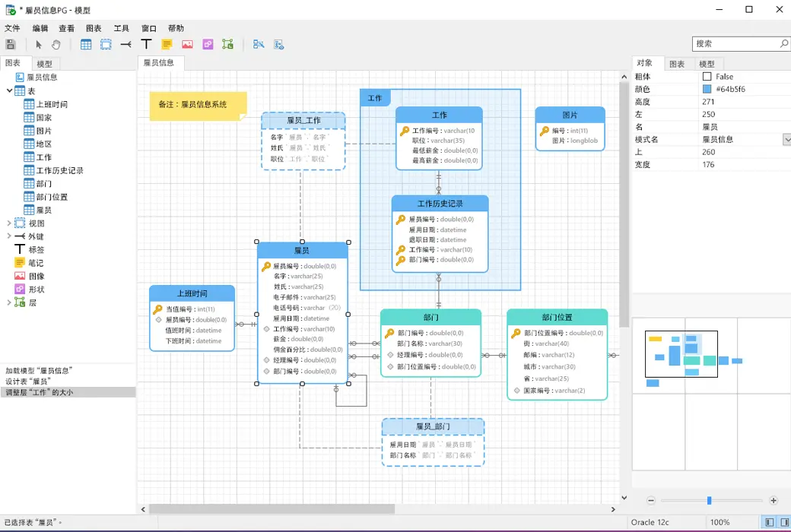791x532 pixels.
Task: Choose the new view tool
Action: click(106, 44)
